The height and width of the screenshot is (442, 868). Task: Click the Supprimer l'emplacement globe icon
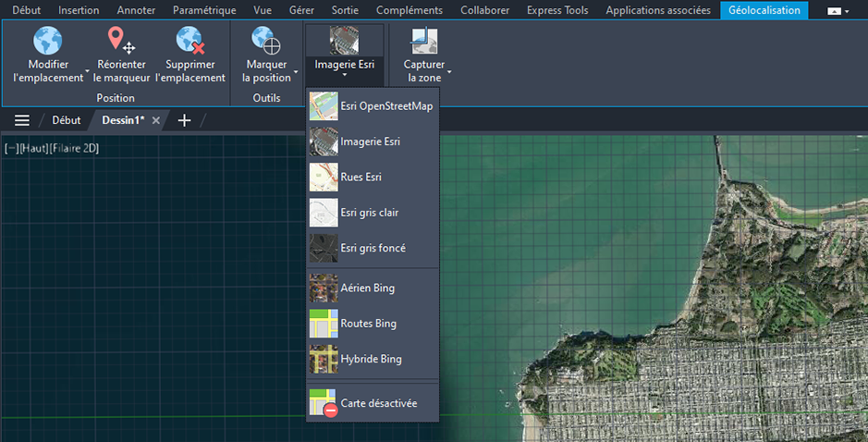click(189, 41)
